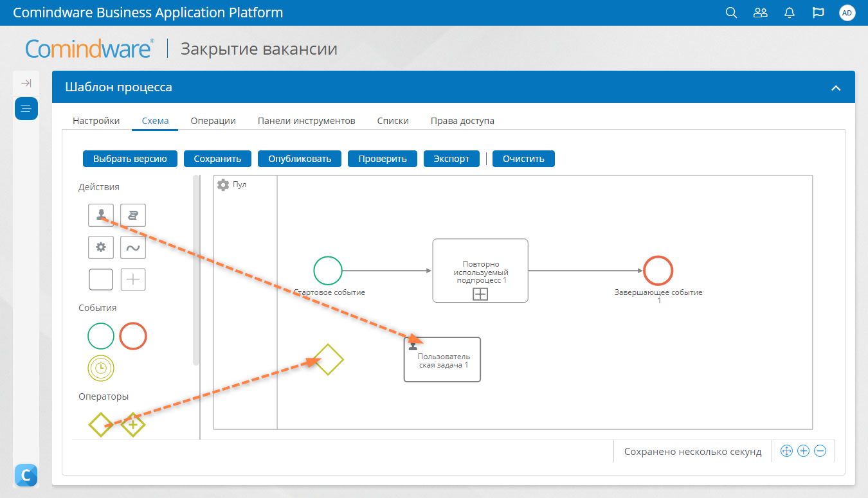Open notifications bell icon

tap(790, 13)
